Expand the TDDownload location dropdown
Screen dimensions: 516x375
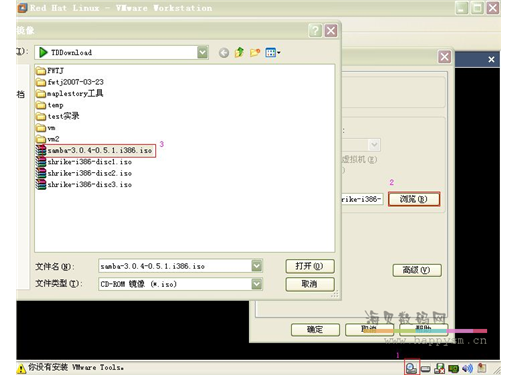[202, 53]
